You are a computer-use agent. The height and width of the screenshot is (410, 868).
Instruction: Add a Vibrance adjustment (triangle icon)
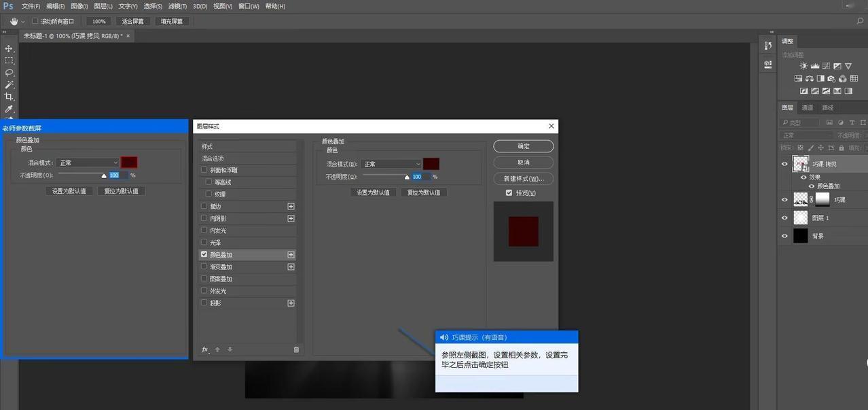click(x=848, y=66)
